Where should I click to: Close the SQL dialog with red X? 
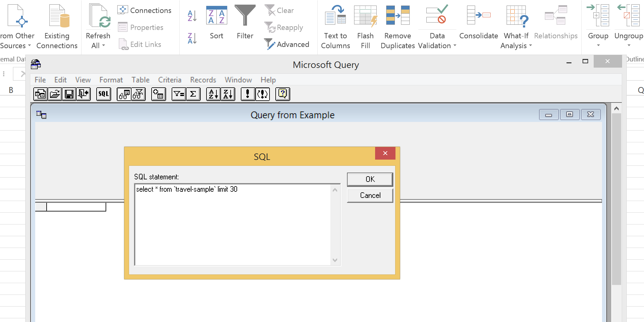[x=385, y=153]
